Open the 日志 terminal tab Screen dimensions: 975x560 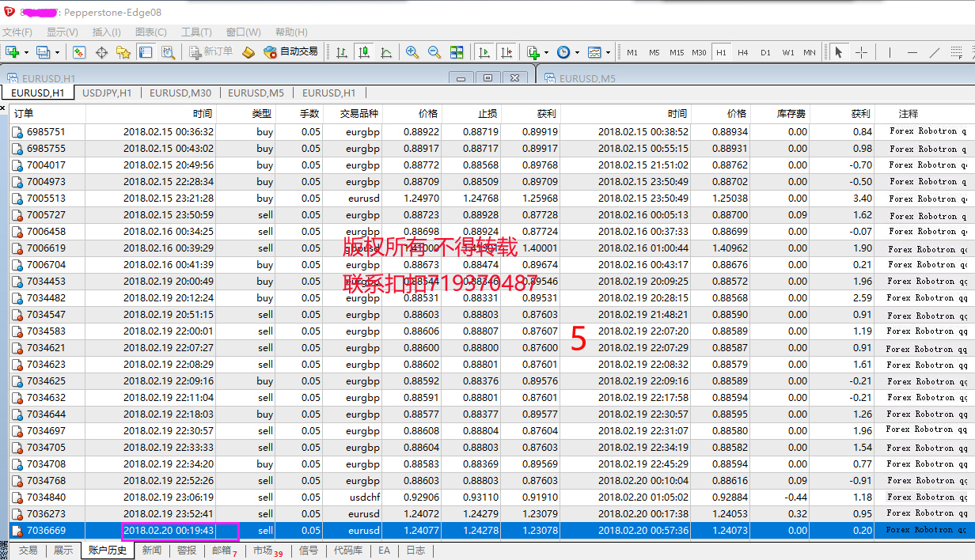tap(415, 551)
